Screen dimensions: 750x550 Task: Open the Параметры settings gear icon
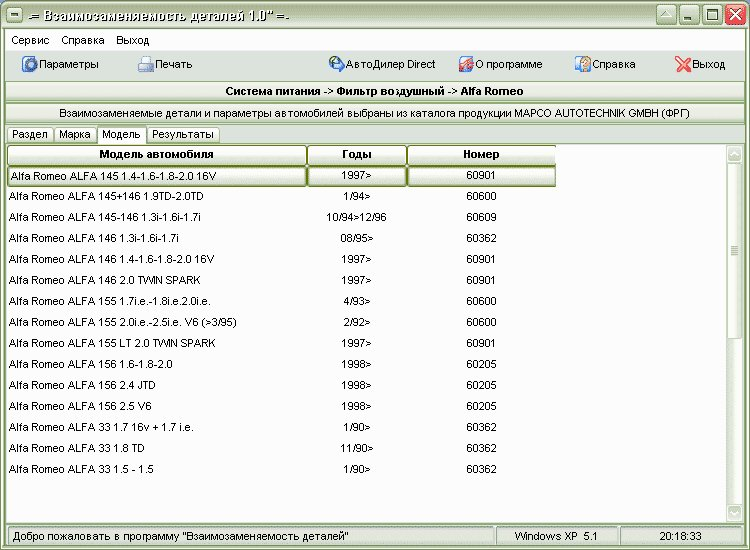[x=29, y=64]
